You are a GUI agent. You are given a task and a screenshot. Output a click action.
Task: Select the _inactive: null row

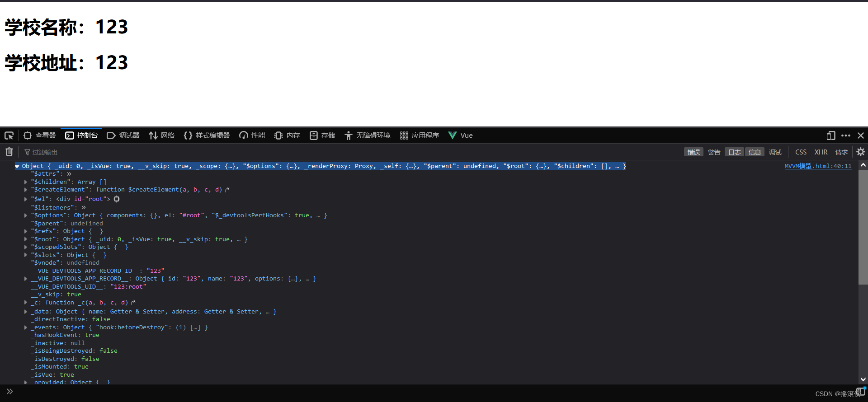pyautogui.click(x=58, y=343)
